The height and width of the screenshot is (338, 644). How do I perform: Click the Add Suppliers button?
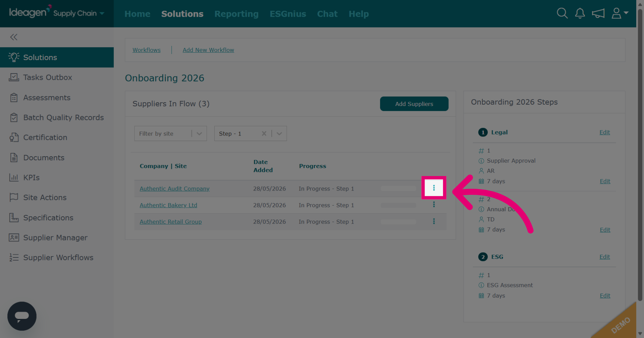[414, 104]
